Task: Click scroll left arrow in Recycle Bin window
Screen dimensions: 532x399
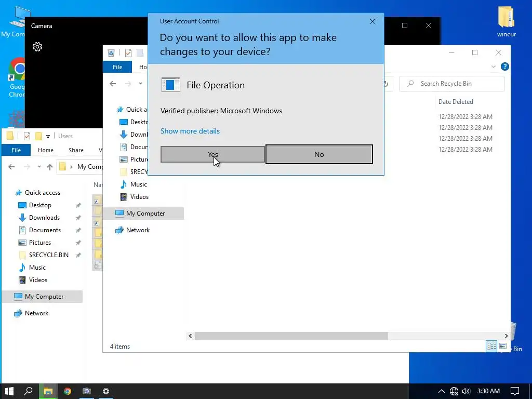Action: [190, 336]
